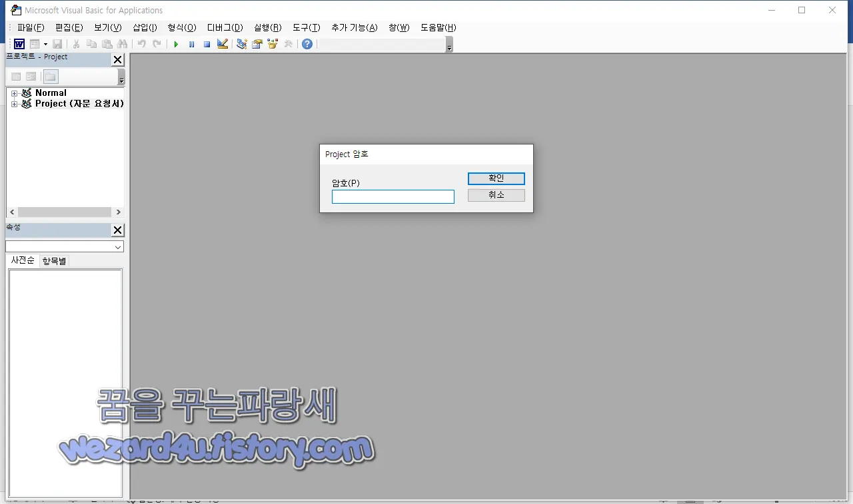This screenshot has width=853, height=504.
Task: Expand the Project (자문 요청서) node
Action: tap(14, 104)
